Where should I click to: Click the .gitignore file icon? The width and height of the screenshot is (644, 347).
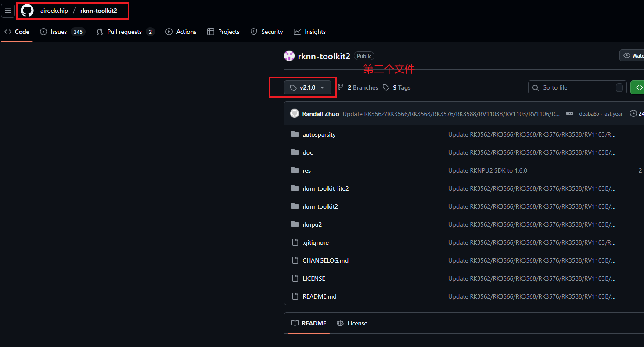tap(295, 242)
